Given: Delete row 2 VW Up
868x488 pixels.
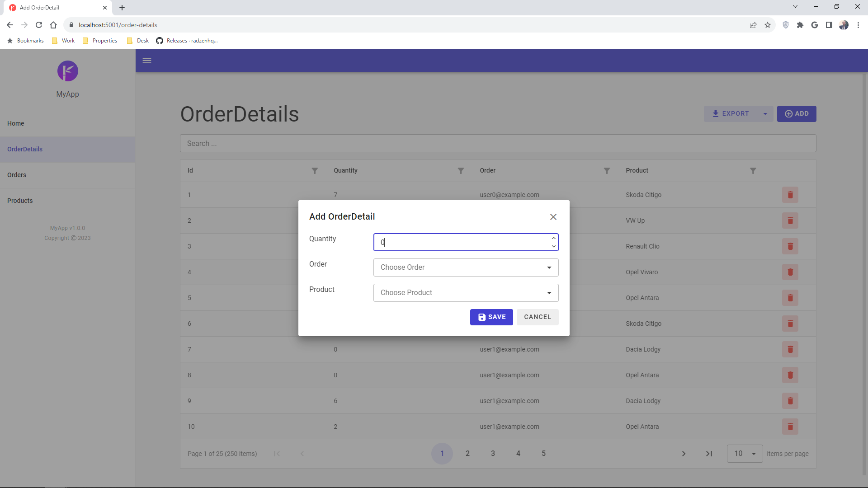Looking at the screenshot, I should (790, 221).
